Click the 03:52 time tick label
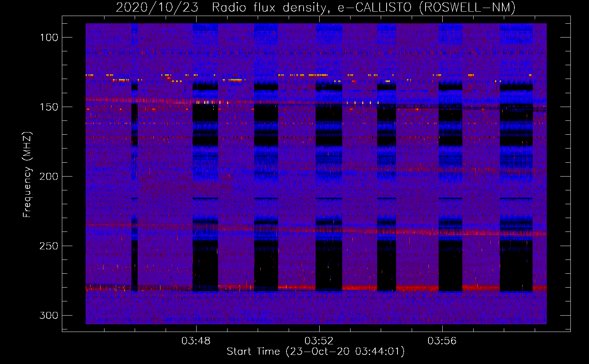Image resolution: width=589 pixels, height=364 pixels. pyautogui.click(x=319, y=341)
